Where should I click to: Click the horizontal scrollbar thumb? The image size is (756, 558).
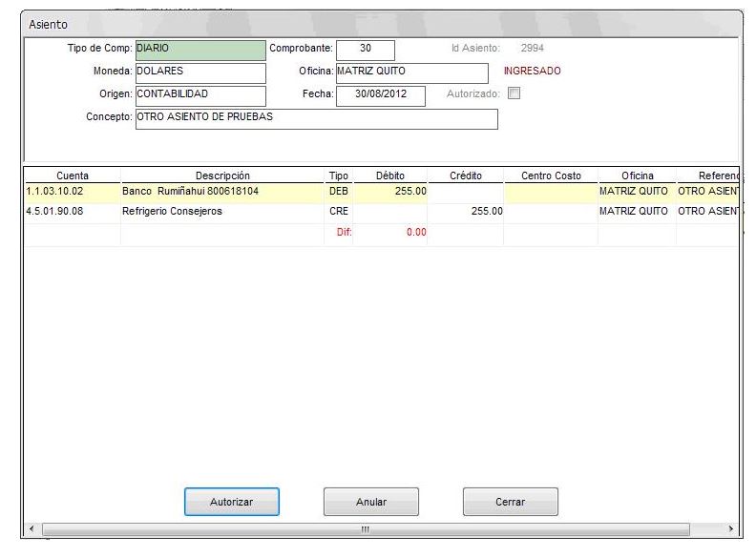coord(366,529)
